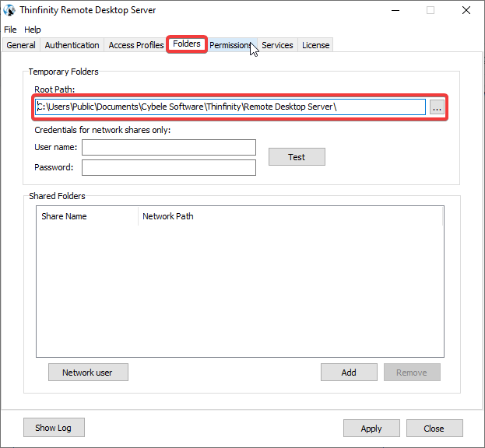
Task: Switch to the License tab
Action: [315, 45]
